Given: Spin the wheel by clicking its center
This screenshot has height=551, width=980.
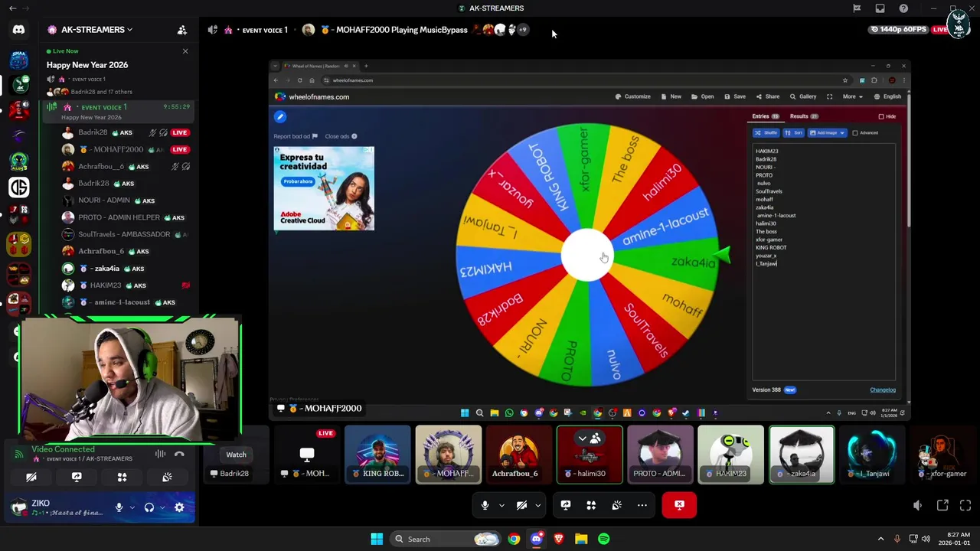Looking at the screenshot, I should (x=587, y=256).
